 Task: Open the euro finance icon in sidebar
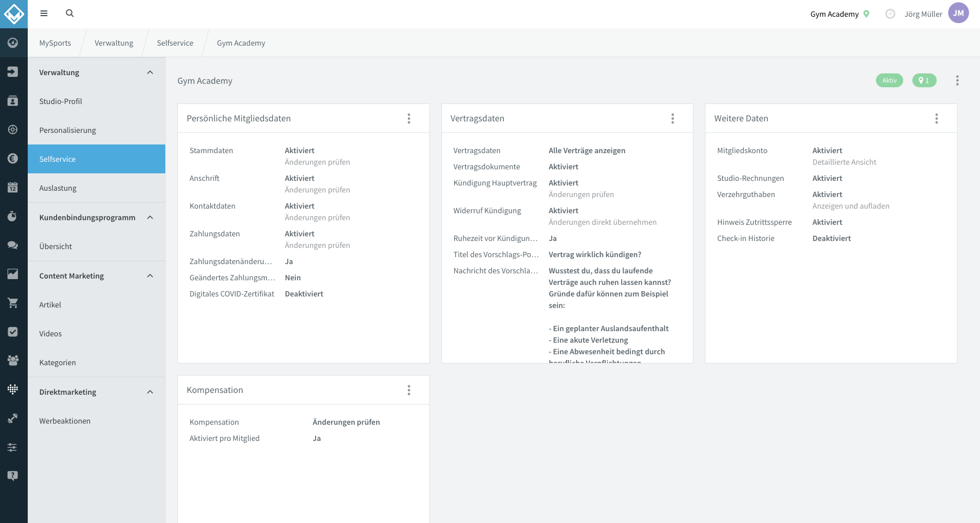click(13, 158)
